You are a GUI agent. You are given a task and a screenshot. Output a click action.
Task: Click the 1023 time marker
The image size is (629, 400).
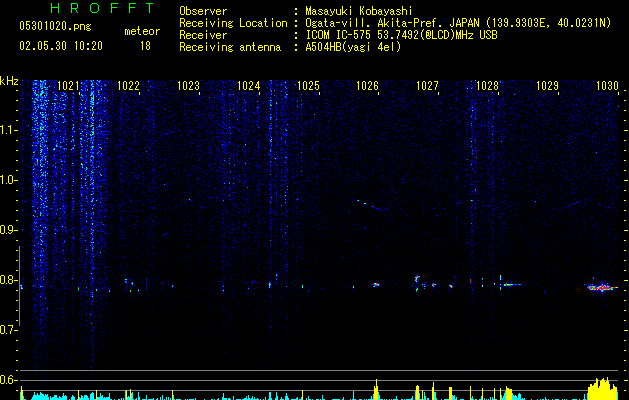pyautogui.click(x=188, y=86)
